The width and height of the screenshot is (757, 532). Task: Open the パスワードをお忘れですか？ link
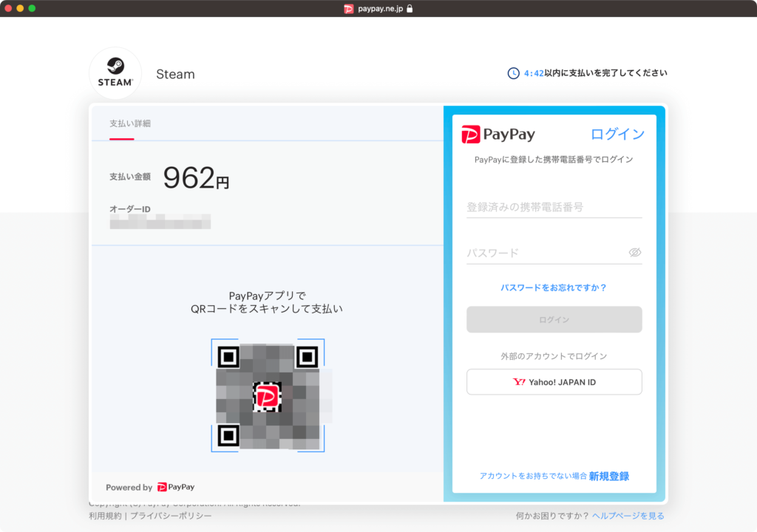pos(554,287)
